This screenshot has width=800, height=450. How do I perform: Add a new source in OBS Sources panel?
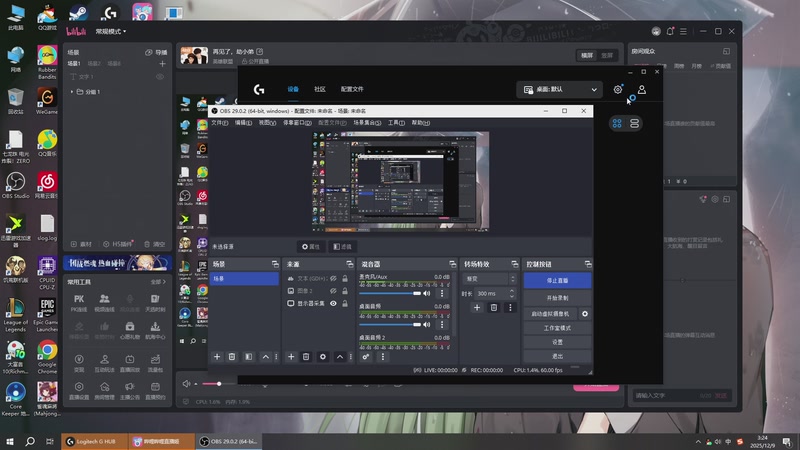[291, 357]
